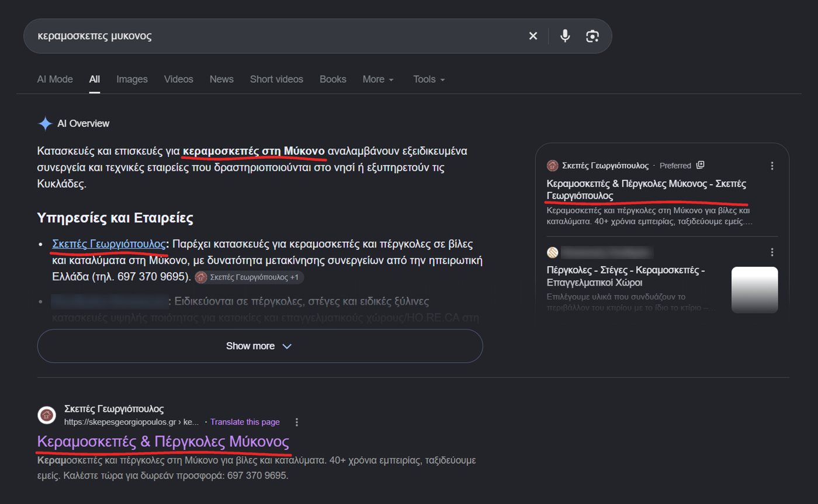Open the Σκεπές Γεωργιόπουλος link in the AI Overview
The image size is (818, 504).
(x=109, y=244)
